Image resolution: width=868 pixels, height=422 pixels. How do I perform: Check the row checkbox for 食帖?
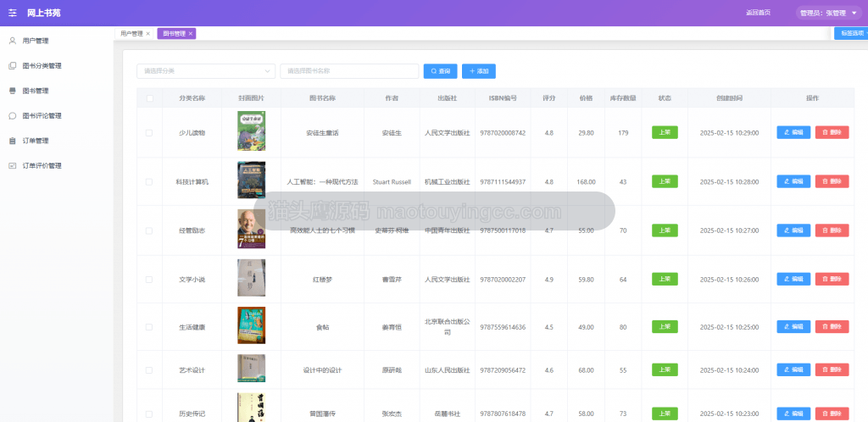(149, 327)
